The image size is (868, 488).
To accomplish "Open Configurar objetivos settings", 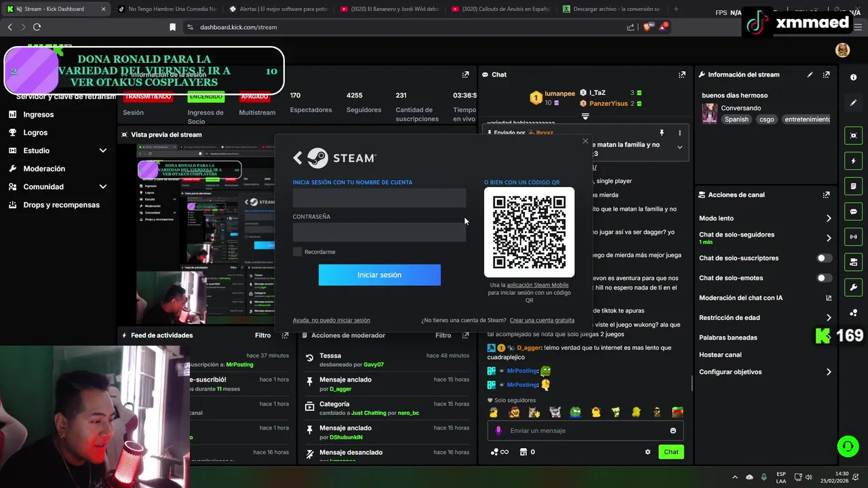I will (x=765, y=372).
